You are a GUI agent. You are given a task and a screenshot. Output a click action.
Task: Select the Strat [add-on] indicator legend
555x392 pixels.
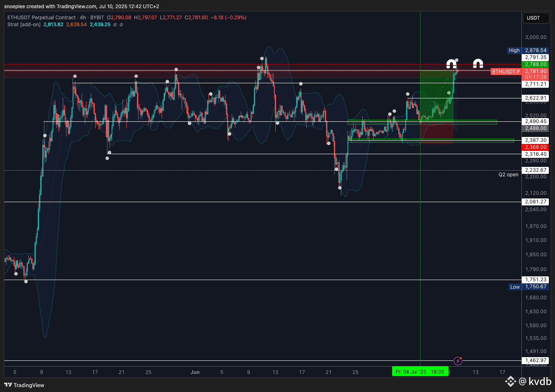coord(24,25)
